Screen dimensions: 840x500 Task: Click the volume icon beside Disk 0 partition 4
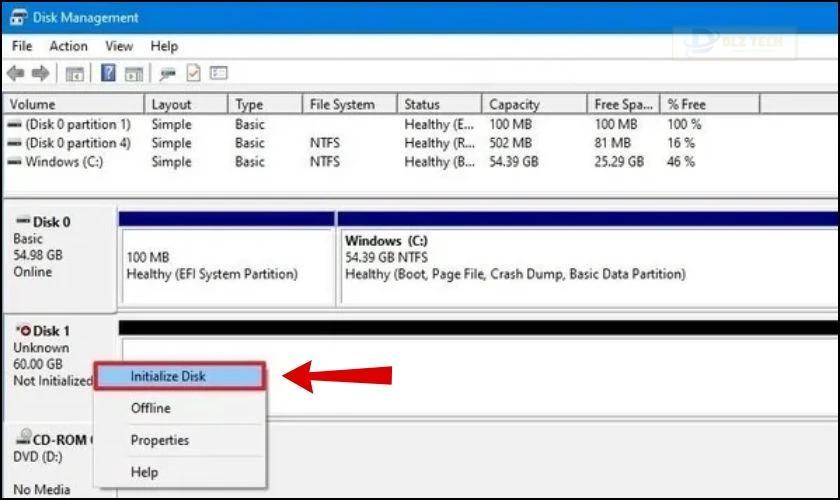click(15, 143)
